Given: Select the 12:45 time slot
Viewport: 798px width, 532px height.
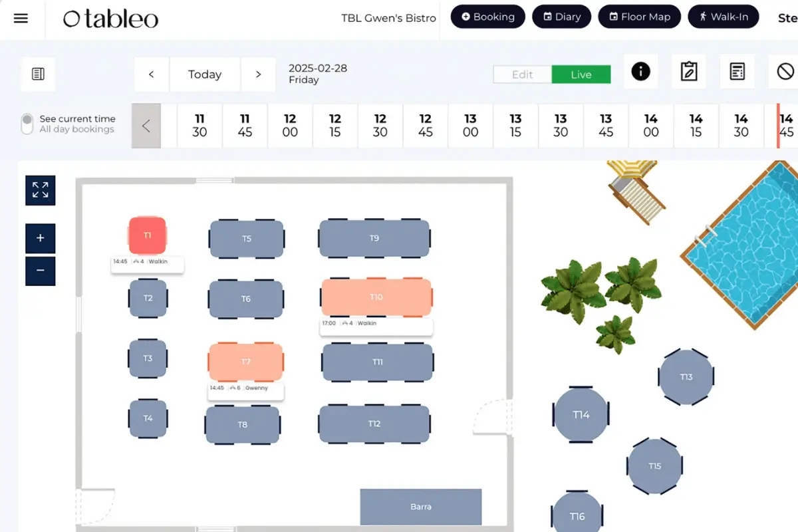Looking at the screenshot, I should click(x=426, y=126).
